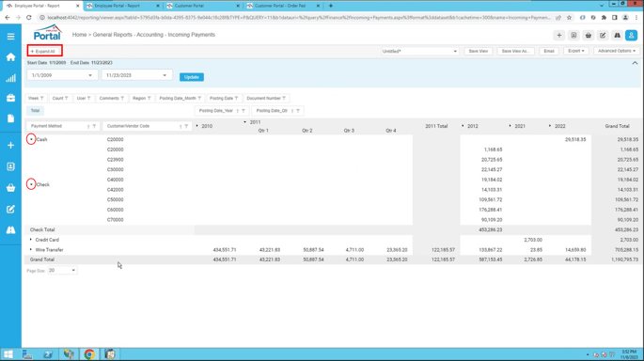This screenshot has width=644, height=361.
Task: Filter the User field chip
Action: tap(88, 99)
